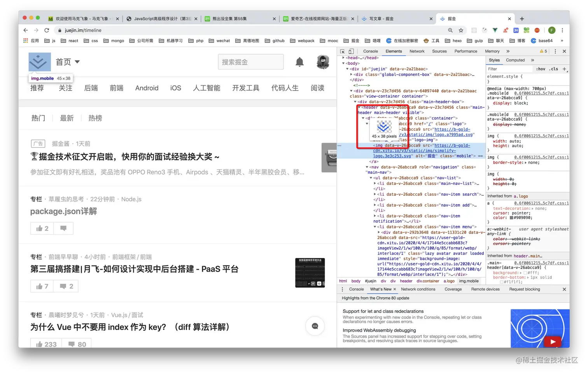Image resolution: width=588 pixels, height=374 pixels.
Task: Switch to the Computed styles tab
Action: coord(515,60)
